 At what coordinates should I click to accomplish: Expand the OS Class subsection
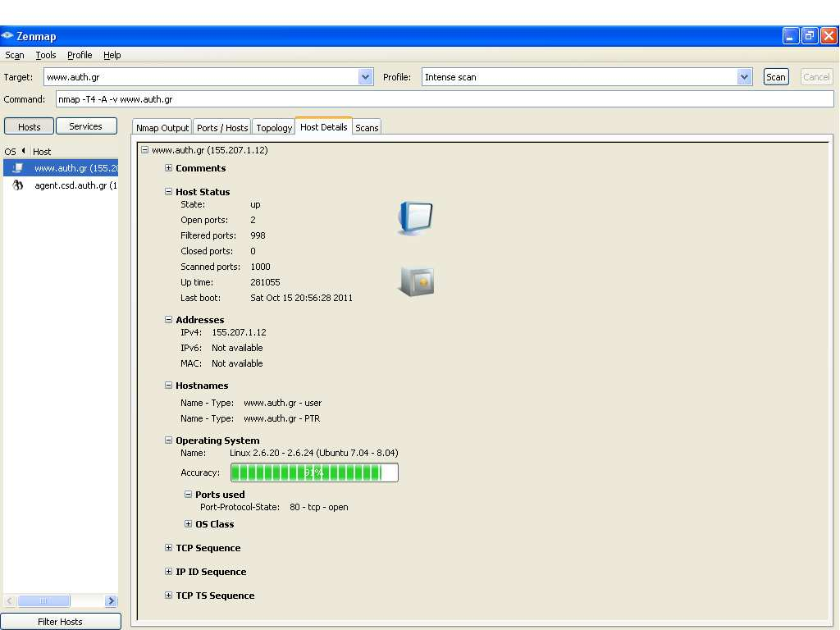tap(188, 524)
